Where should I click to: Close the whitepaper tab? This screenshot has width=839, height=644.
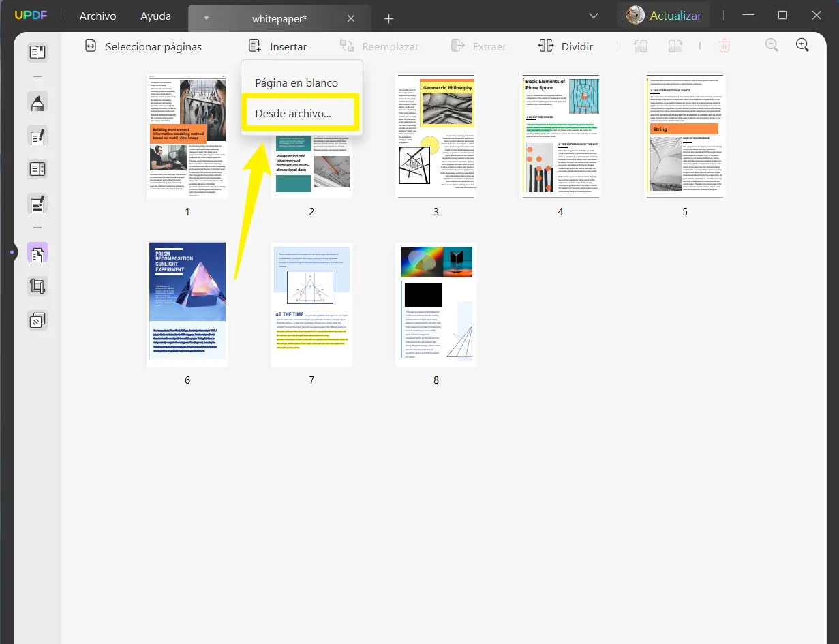coord(351,18)
